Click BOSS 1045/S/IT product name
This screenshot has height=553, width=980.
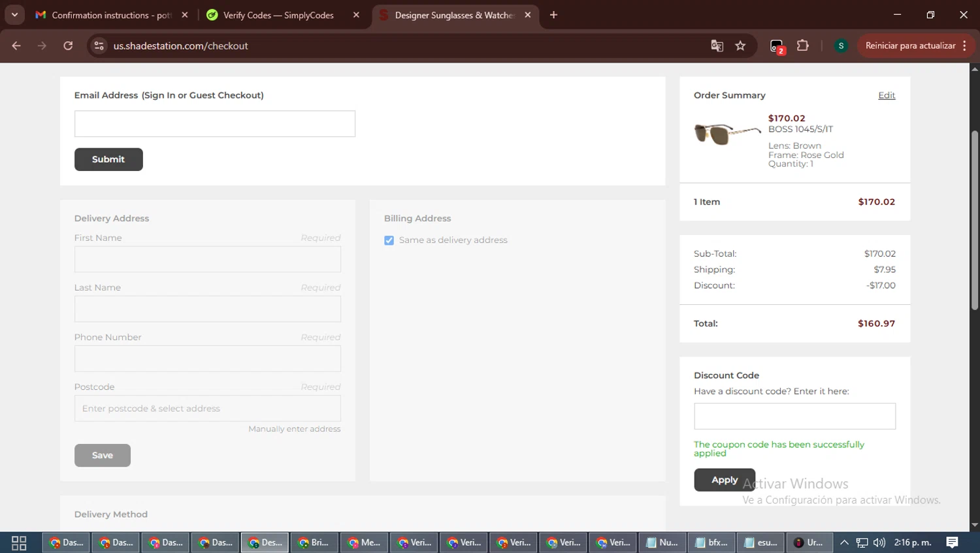click(800, 129)
